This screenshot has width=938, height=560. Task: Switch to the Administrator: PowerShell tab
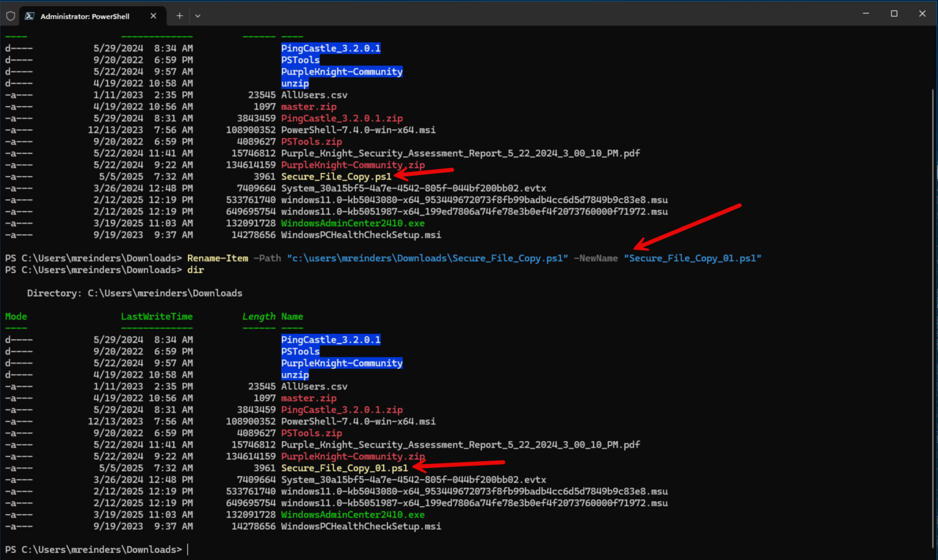(x=85, y=16)
